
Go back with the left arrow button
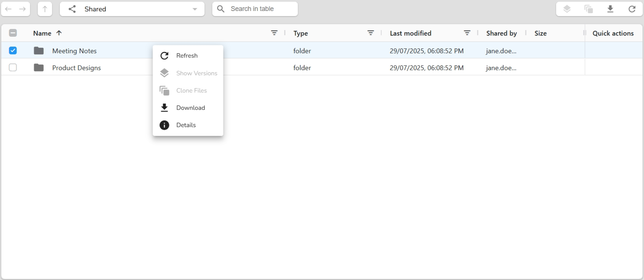point(8,9)
